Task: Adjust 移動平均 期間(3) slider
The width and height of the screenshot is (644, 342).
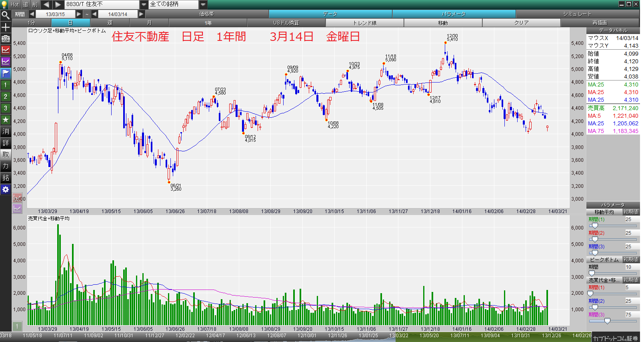Action: click(x=594, y=253)
